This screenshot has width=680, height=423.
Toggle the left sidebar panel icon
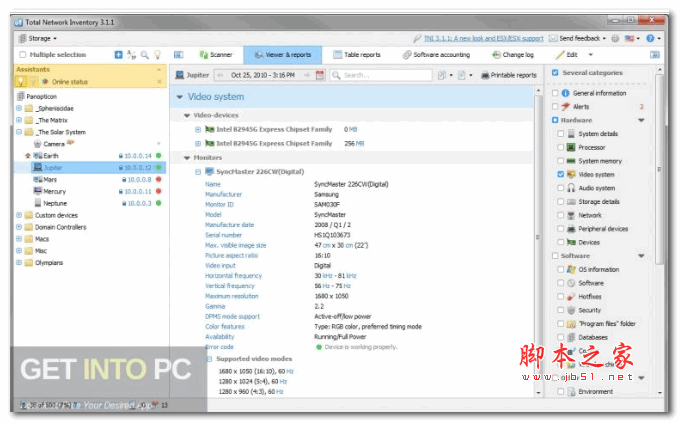pos(178,55)
